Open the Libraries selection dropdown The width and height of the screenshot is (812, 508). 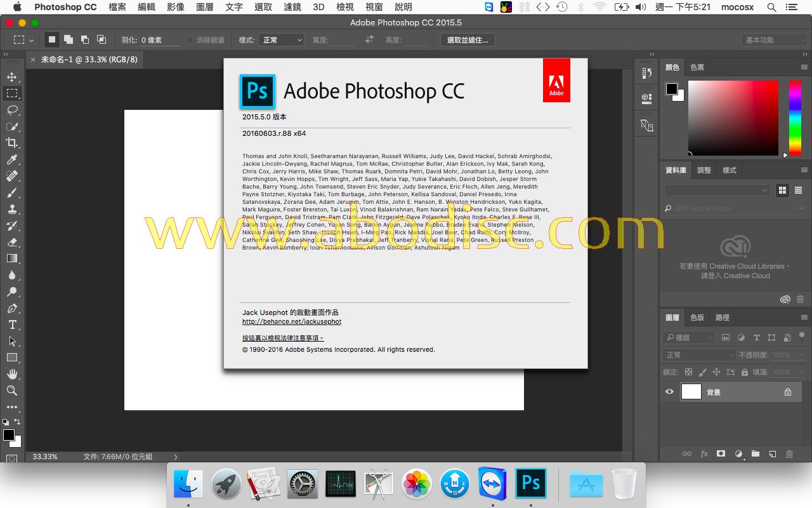click(718, 190)
